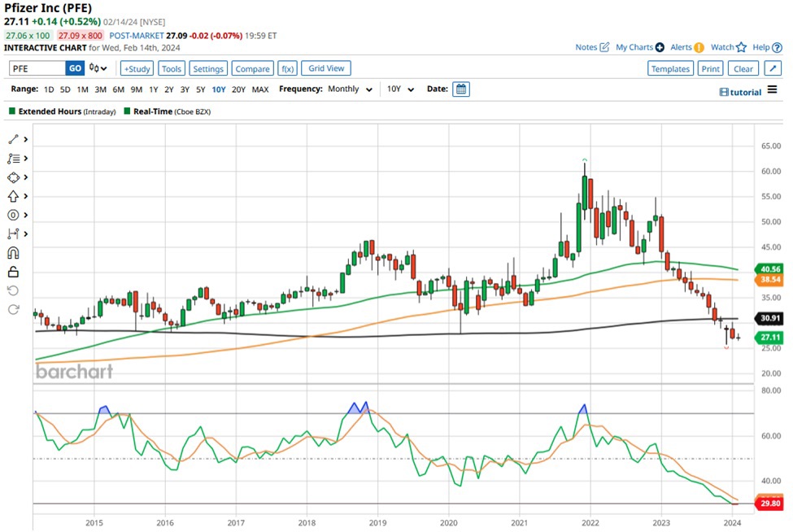The image size is (793, 532).
Task: Select the 3Y range
Action: (185, 89)
